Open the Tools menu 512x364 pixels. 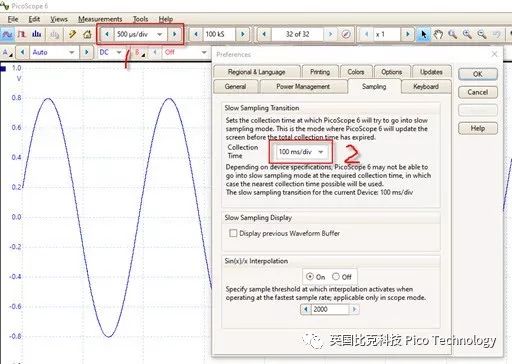pyautogui.click(x=140, y=19)
